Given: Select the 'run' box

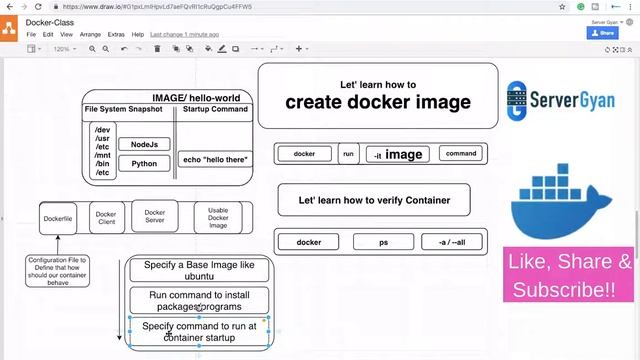Looking at the screenshot, I should pyautogui.click(x=348, y=153).
